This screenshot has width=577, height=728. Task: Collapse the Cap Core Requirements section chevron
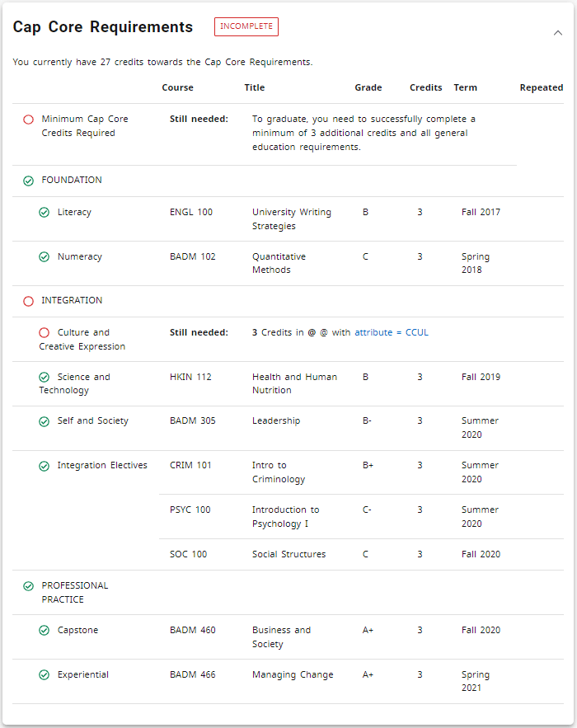558,33
